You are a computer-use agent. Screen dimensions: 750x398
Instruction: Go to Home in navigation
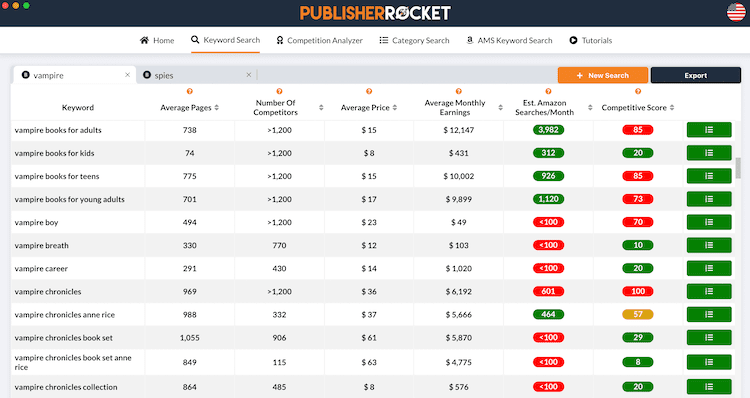tap(157, 41)
